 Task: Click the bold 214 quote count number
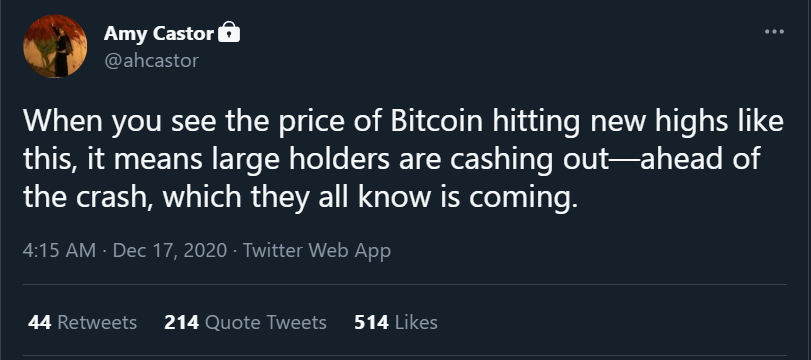[x=182, y=322]
